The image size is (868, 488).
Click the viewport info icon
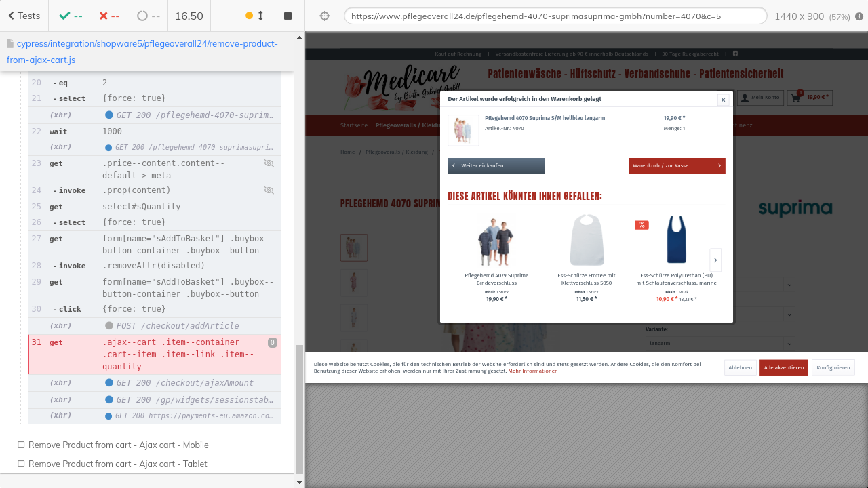point(859,16)
